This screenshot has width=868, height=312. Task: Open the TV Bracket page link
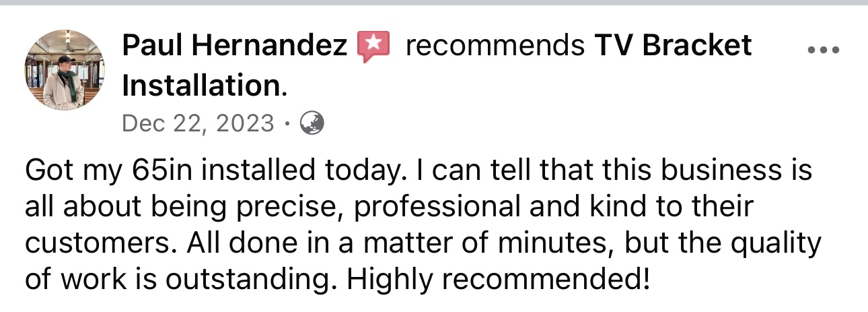point(673,46)
